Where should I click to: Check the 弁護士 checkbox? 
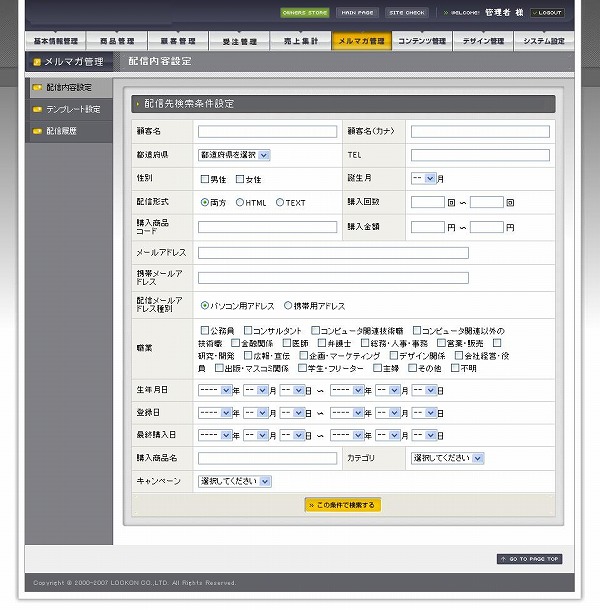(x=322, y=343)
